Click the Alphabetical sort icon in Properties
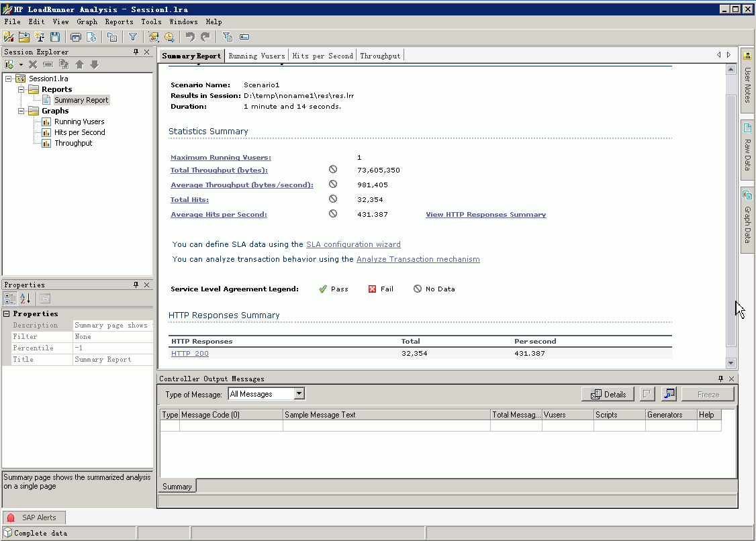Image resolution: width=756 pixels, height=541 pixels. point(25,299)
